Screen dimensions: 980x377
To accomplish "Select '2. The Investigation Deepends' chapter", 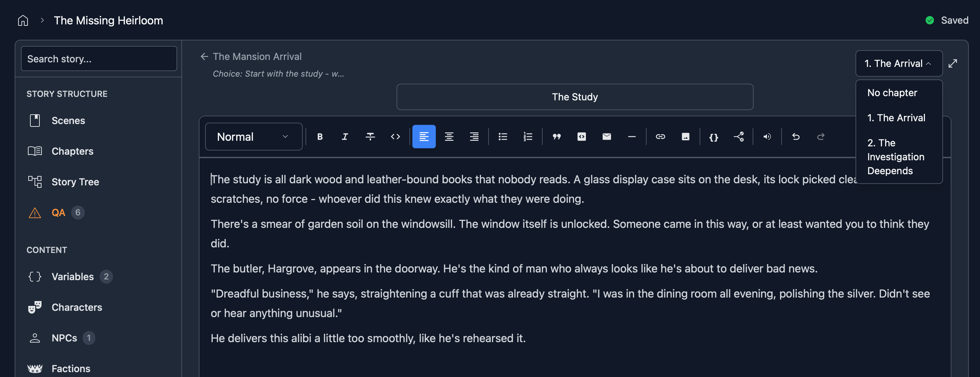I will (896, 156).
